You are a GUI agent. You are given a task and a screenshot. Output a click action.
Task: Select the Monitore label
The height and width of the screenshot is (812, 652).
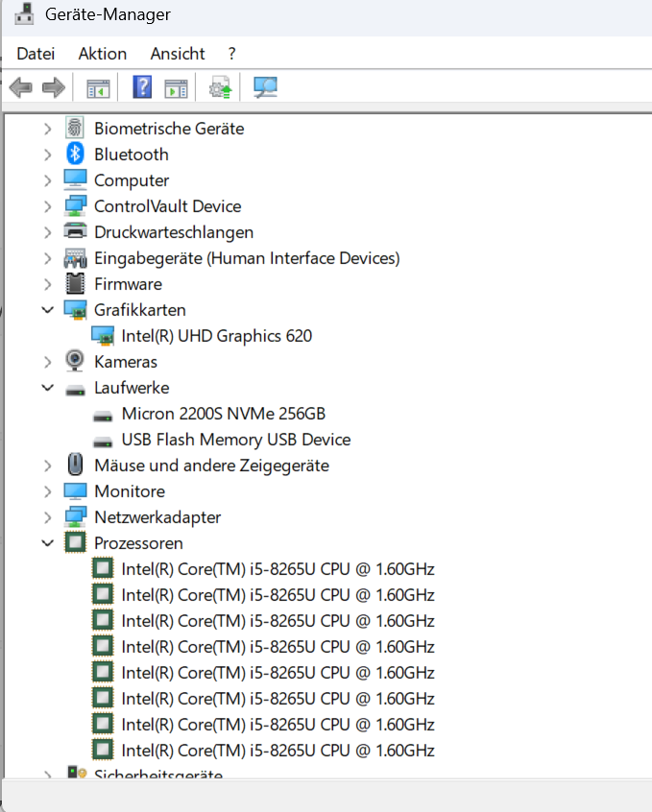coord(130,490)
